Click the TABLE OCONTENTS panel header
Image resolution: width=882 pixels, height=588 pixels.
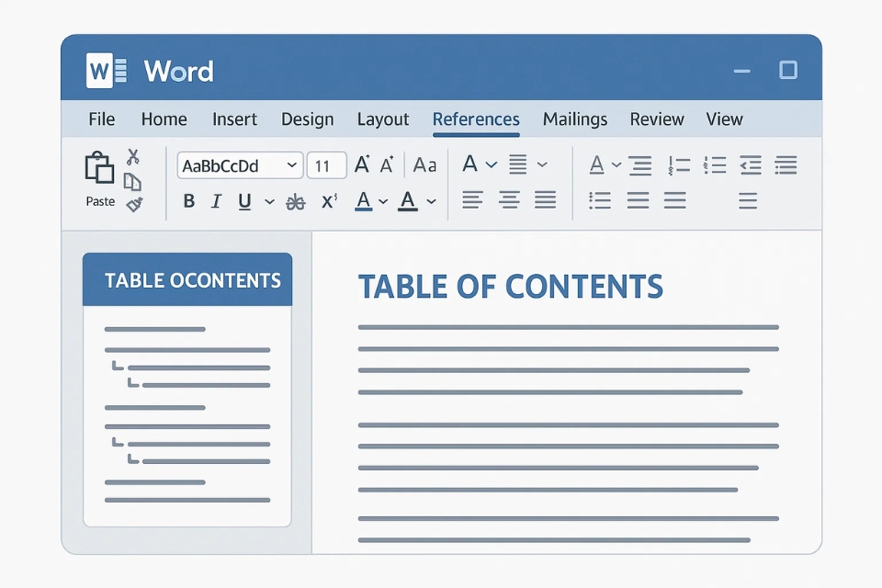[187, 280]
